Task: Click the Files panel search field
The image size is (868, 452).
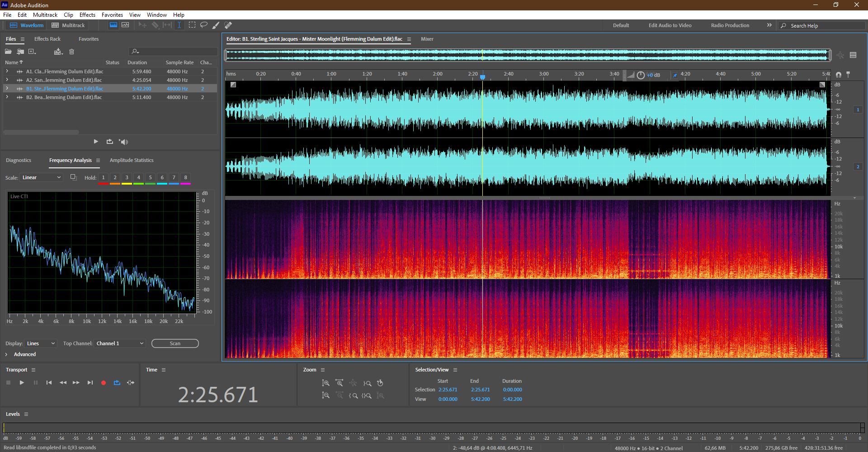Action: coord(173,52)
